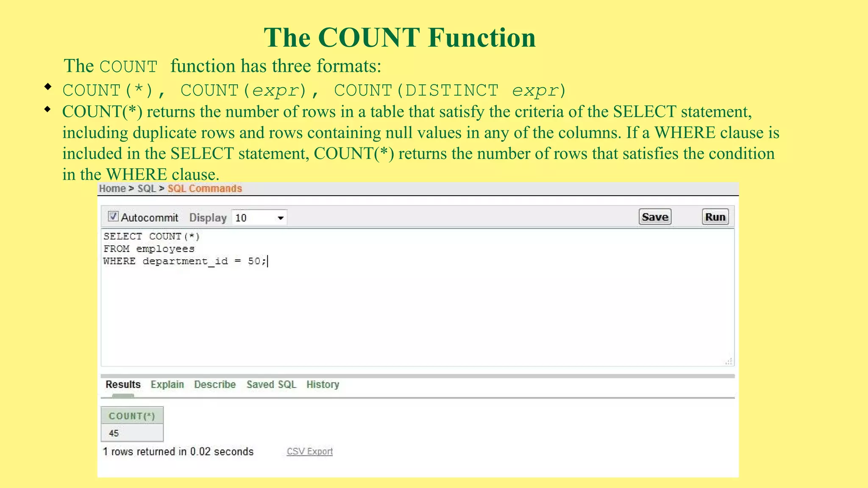
Task: Open the Saved SQL tab
Action: click(271, 385)
